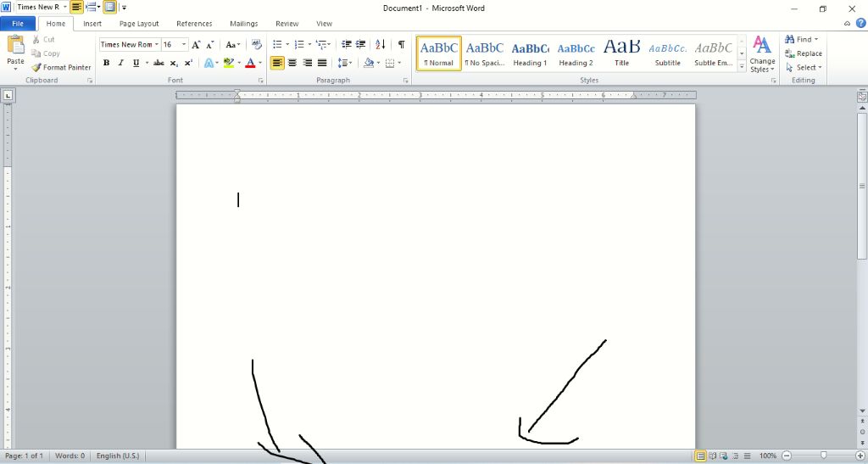
Task: Open Word Help question mark icon
Action: (861, 23)
